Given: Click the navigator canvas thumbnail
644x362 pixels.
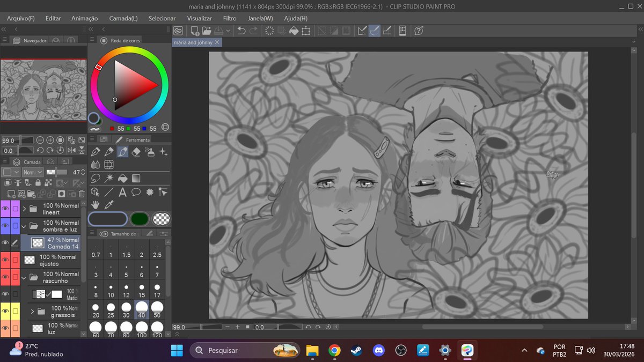Looking at the screenshot, I should pos(43,90).
